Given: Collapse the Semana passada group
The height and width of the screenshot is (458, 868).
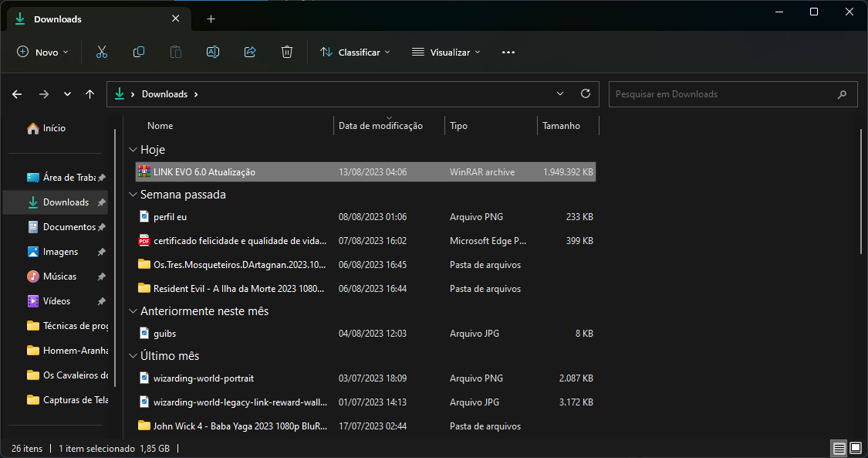Looking at the screenshot, I should point(133,195).
